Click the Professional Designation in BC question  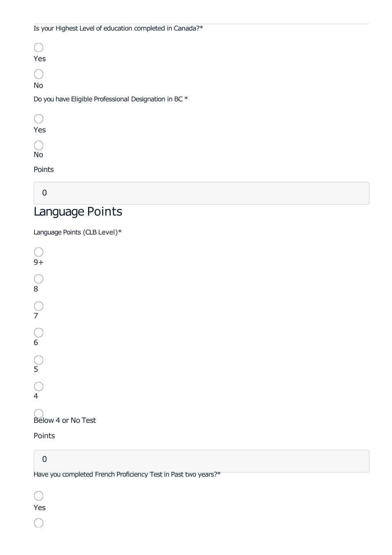tap(111, 99)
